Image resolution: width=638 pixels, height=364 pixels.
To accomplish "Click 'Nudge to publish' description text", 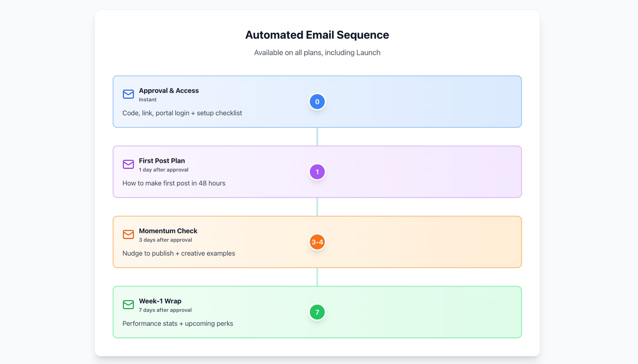I will point(179,254).
